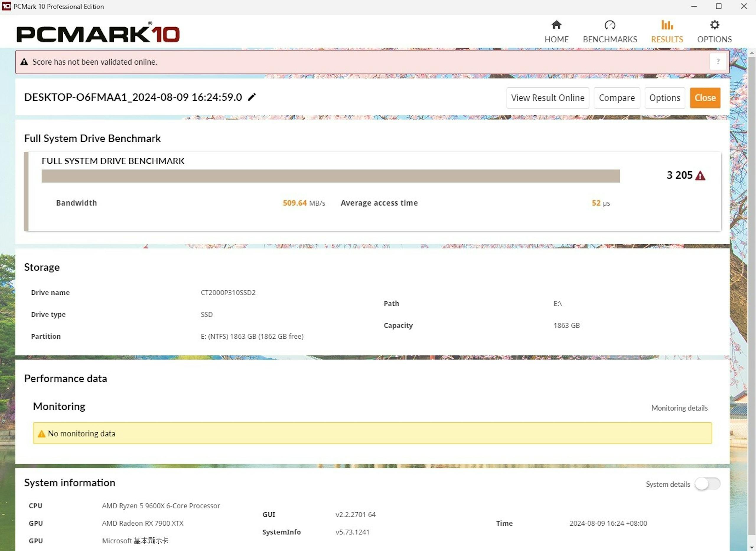The image size is (756, 551).
Task: Click the No monitoring data notice
Action: pos(372,433)
